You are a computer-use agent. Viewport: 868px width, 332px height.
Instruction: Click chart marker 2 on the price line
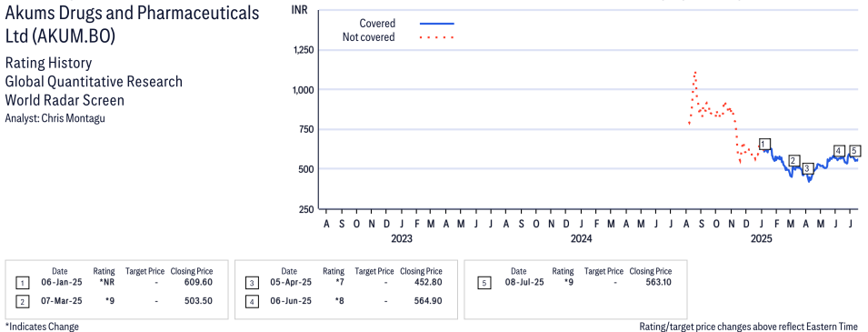click(793, 161)
